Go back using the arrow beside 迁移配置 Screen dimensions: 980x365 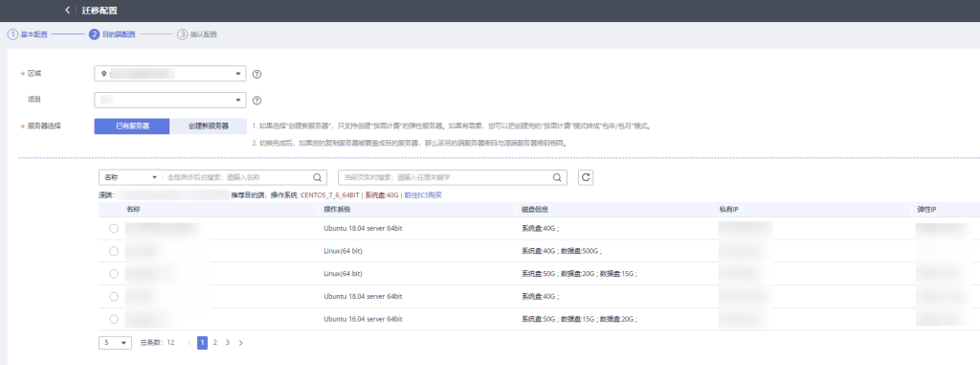click(68, 11)
